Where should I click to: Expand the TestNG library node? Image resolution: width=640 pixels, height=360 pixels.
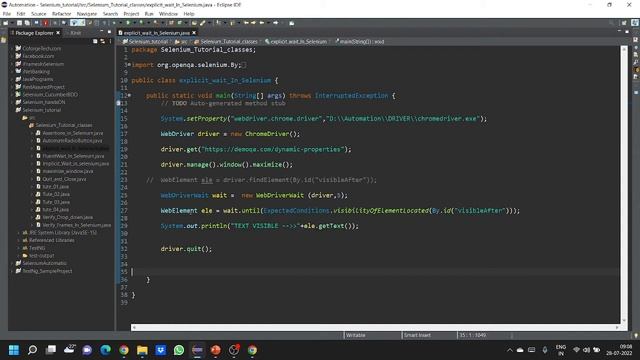point(19,248)
